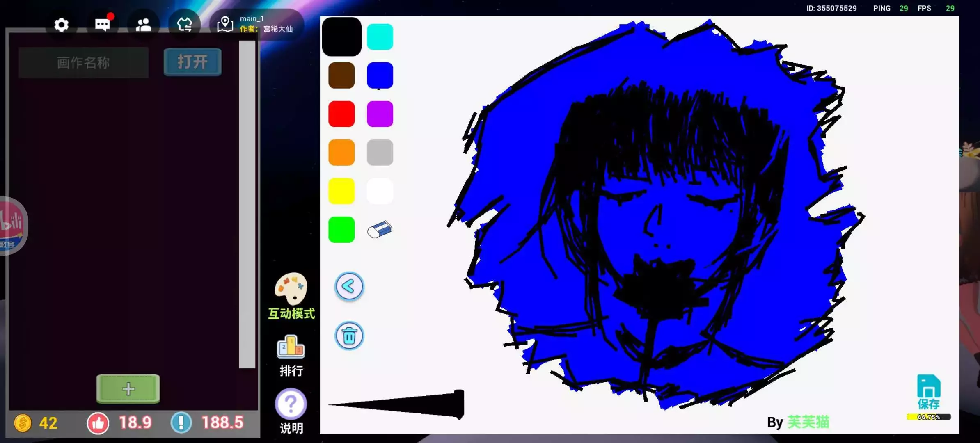980x443 pixels.
Task: Choose the purple color swatch
Action: [380, 114]
